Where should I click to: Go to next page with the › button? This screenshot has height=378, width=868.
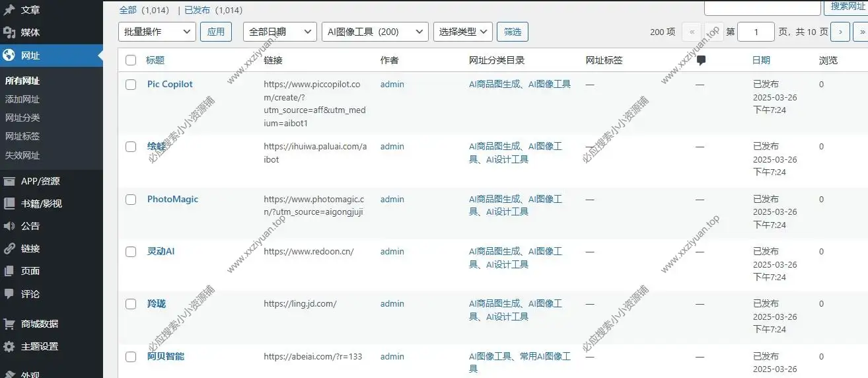pyautogui.click(x=840, y=32)
